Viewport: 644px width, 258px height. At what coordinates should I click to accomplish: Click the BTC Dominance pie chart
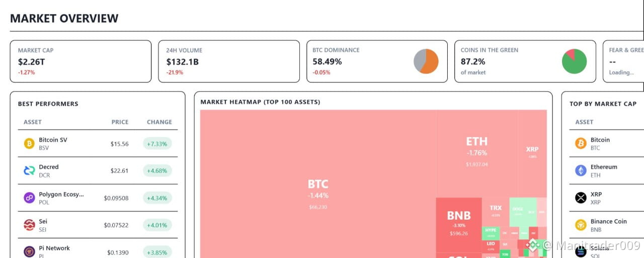[x=426, y=61]
